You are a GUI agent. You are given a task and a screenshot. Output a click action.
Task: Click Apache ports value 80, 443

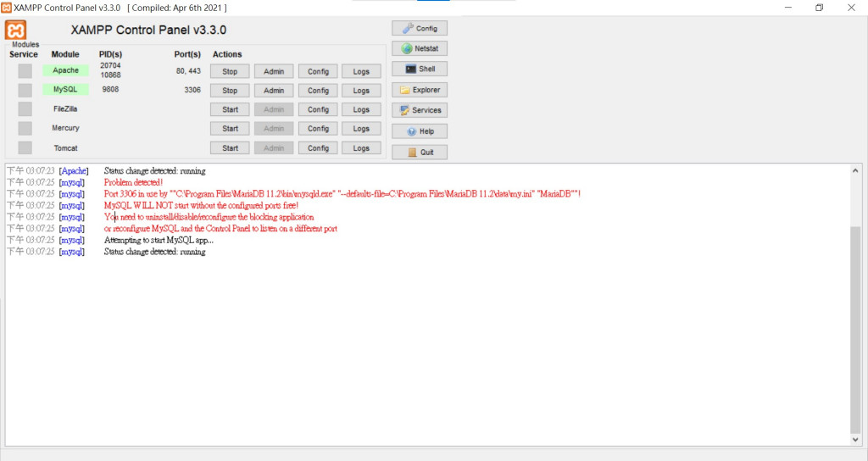(x=188, y=71)
